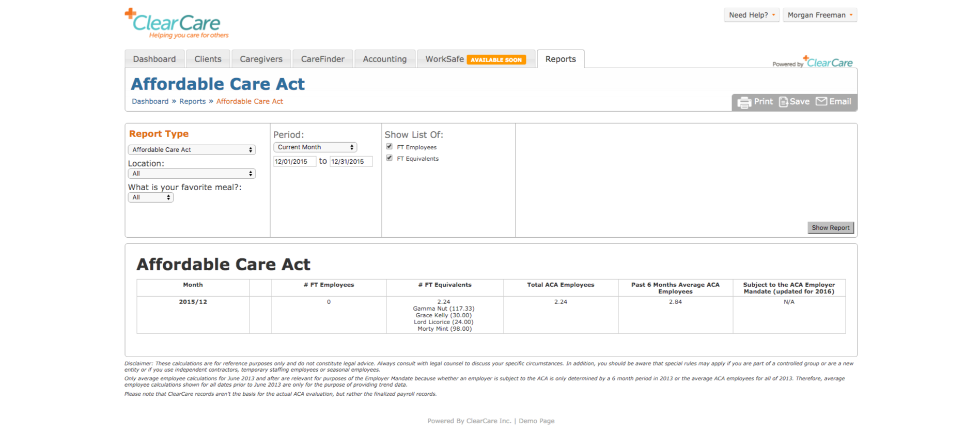Open the Location dropdown
Image resolution: width=980 pixels, height=430 pixels.
point(192,174)
